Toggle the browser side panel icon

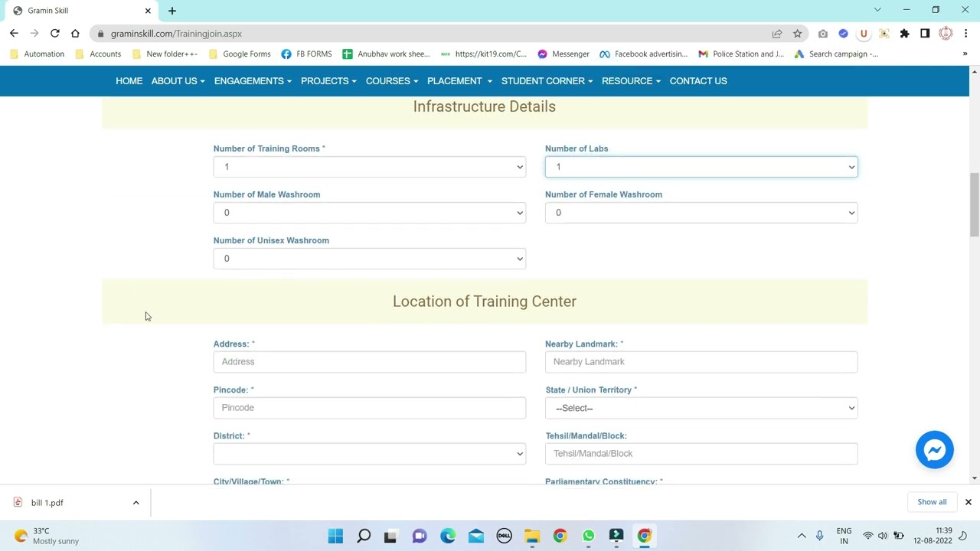(925, 34)
